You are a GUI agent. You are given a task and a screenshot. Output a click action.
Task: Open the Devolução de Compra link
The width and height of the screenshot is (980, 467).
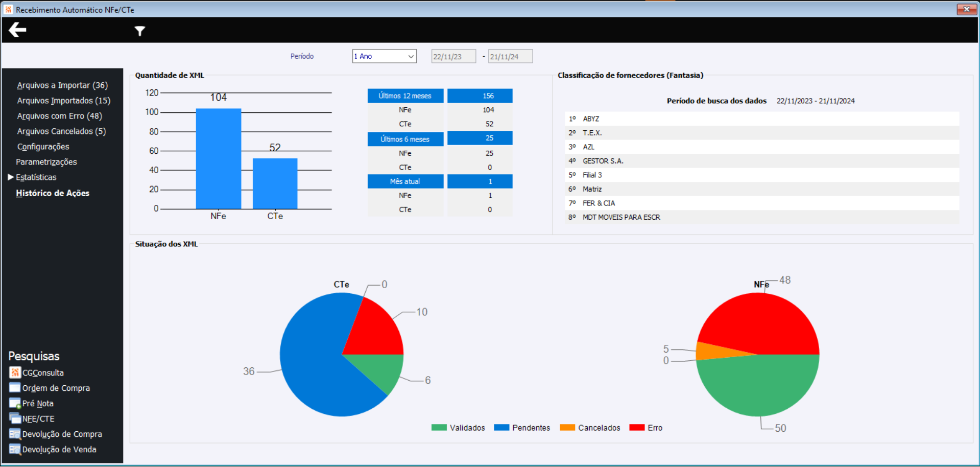coord(62,434)
